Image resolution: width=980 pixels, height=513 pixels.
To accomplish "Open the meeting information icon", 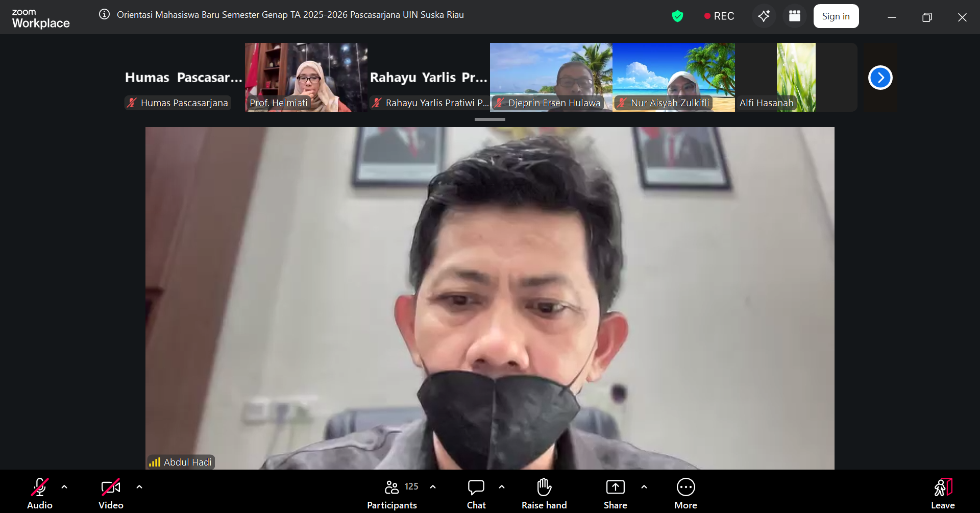I will (x=104, y=14).
